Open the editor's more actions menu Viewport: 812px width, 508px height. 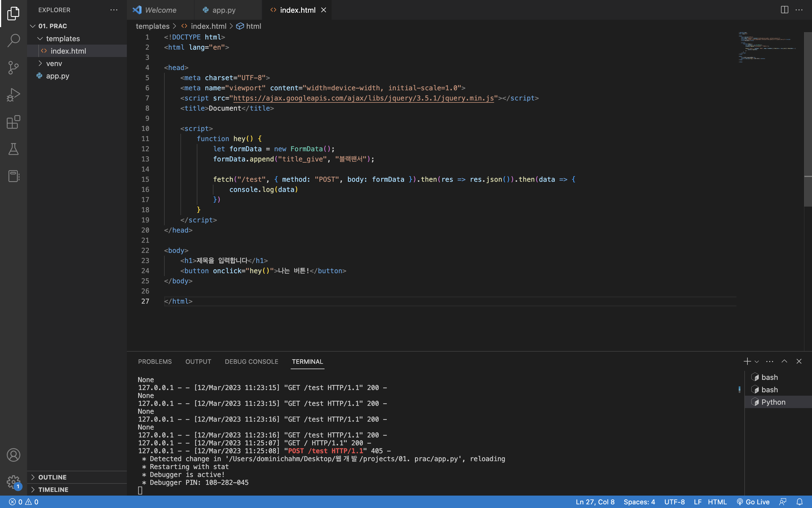pyautogui.click(x=799, y=10)
